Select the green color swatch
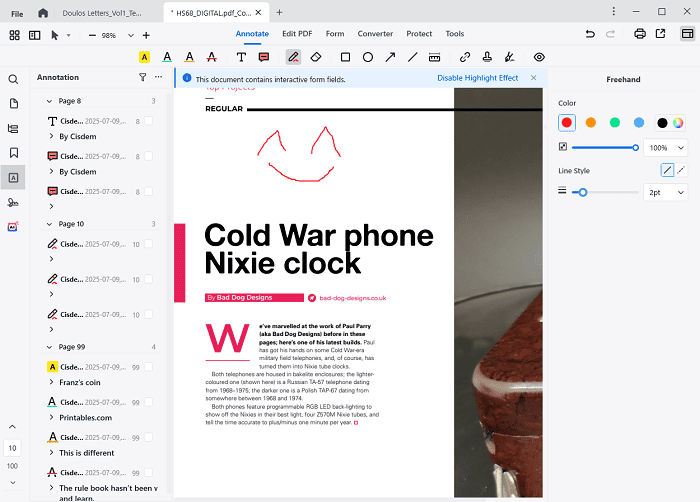The height and width of the screenshot is (502, 700). coord(614,123)
